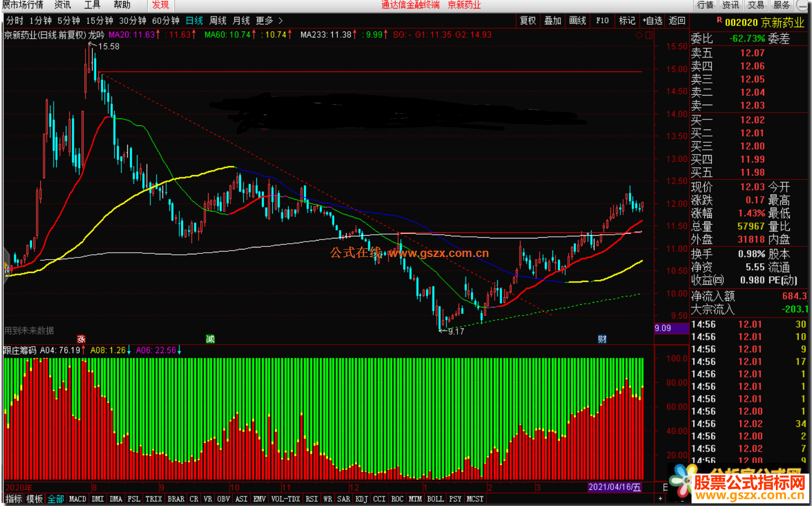The image size is (812, 506).
Task: Click the 9.17 low price label
Action: [x=456, y=332]
